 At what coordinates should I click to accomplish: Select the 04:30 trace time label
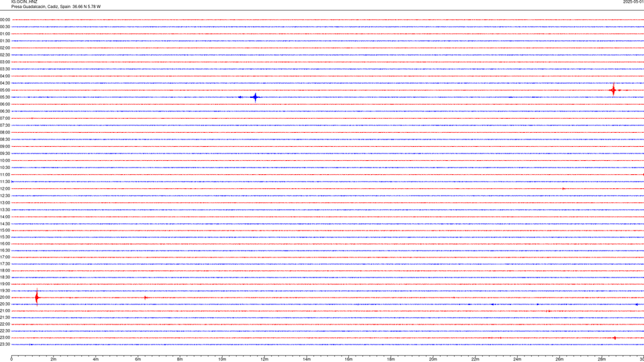pos(5,83)
